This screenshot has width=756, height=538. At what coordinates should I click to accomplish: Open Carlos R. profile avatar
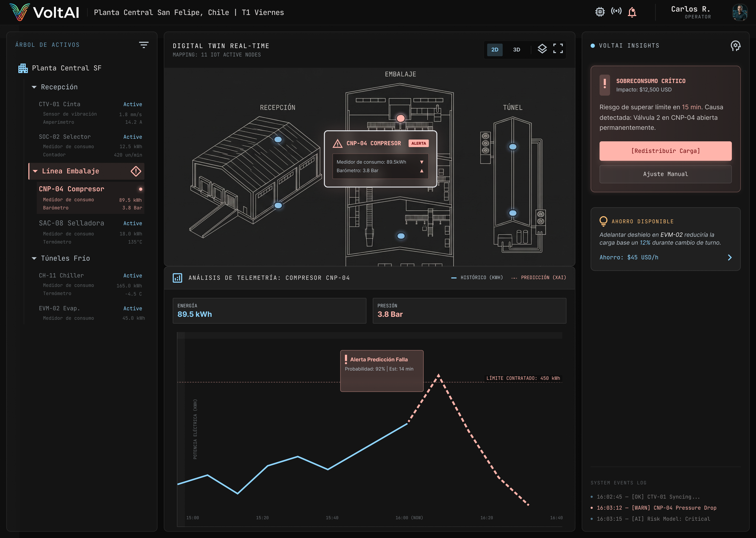pos(740,12)
